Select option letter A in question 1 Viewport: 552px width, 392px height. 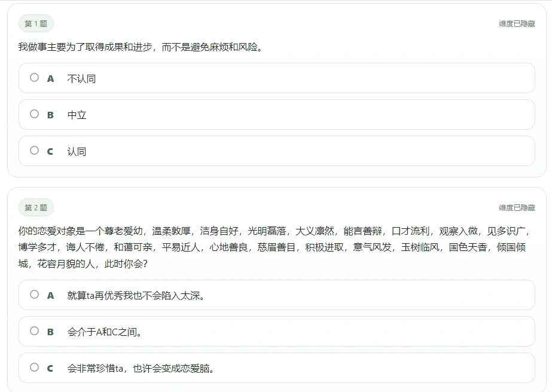(50, 78)
